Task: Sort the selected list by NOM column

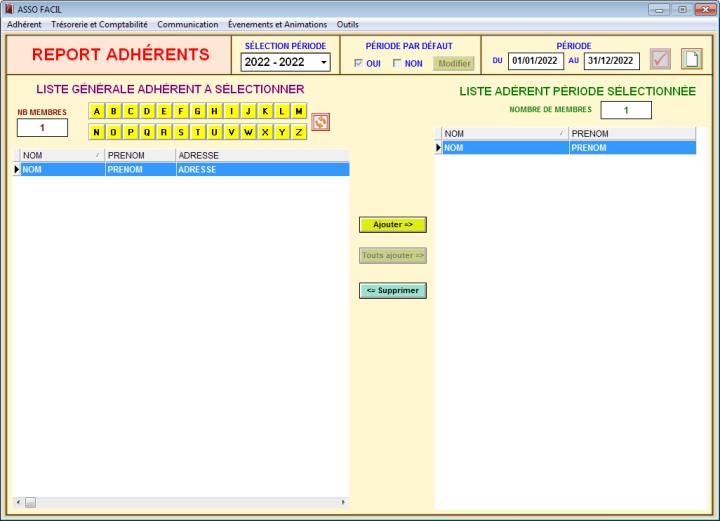Action: [503, 133]
